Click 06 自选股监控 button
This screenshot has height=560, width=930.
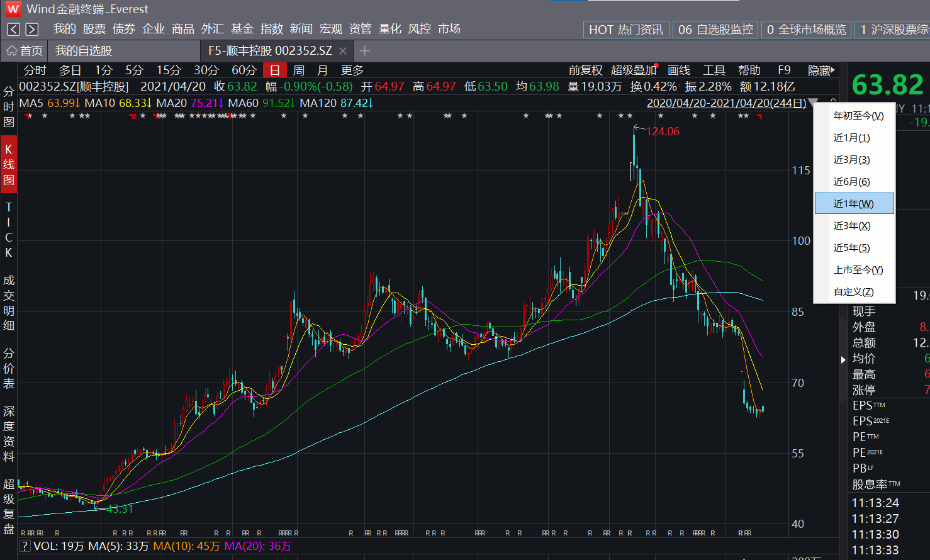[715, 30]
